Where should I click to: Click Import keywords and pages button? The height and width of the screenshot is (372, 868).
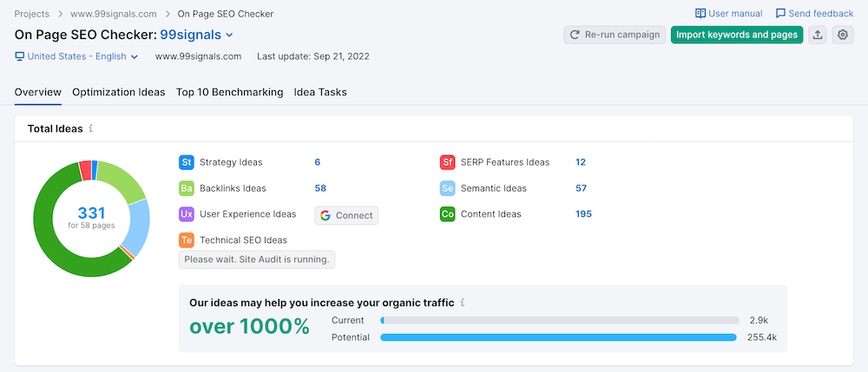coord(736,35)
